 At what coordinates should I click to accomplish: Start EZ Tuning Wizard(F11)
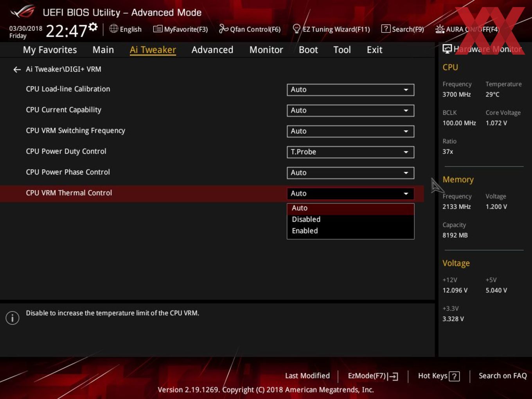331,29
